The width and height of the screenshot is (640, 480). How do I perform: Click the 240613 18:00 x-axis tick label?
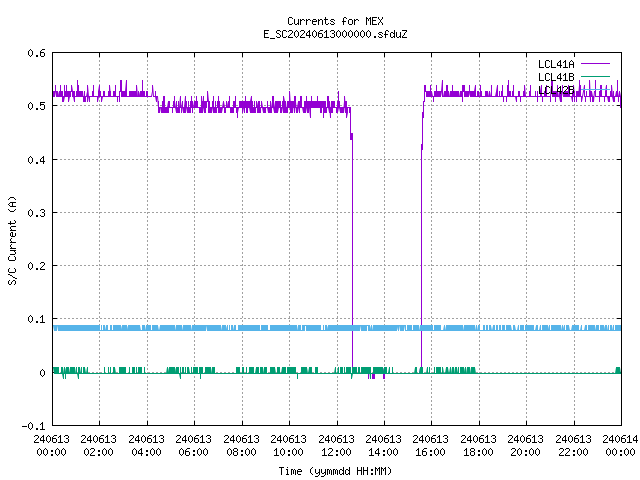478,445
